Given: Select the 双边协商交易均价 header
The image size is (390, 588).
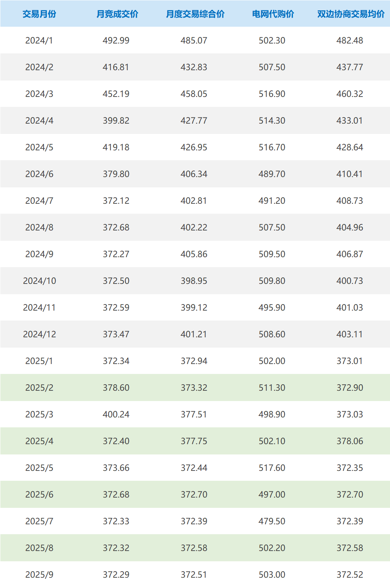Looking at the screenshot, I should [351, 14].
